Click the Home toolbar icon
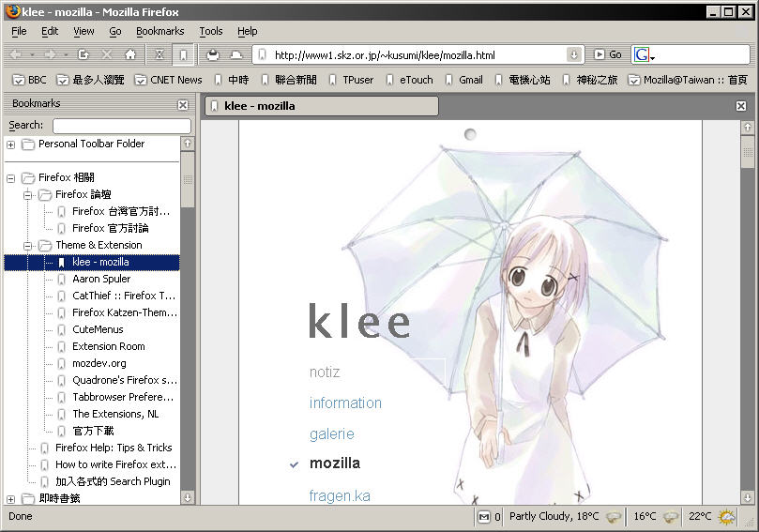 (130, 54)
